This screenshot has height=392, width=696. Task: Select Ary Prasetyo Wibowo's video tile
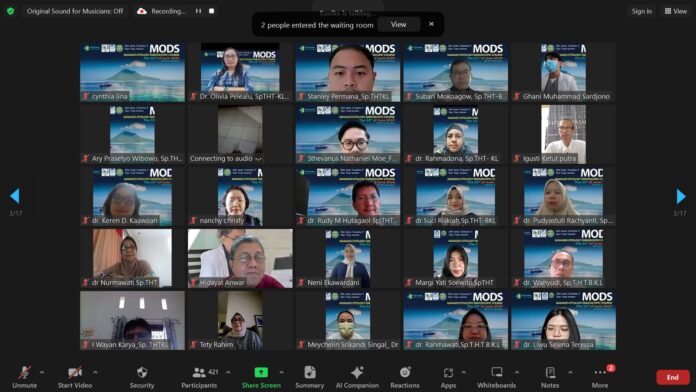(x=132, y=134)
